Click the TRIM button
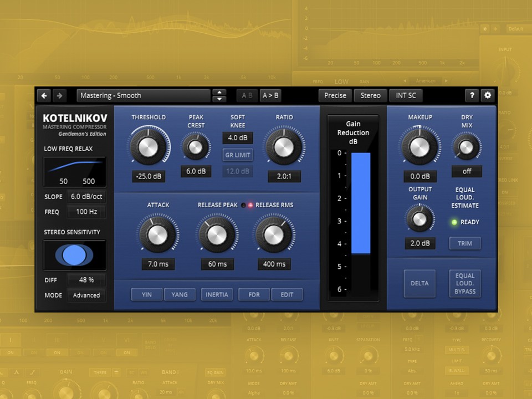This screenshot has width=532, height=399. coord(465,243)
